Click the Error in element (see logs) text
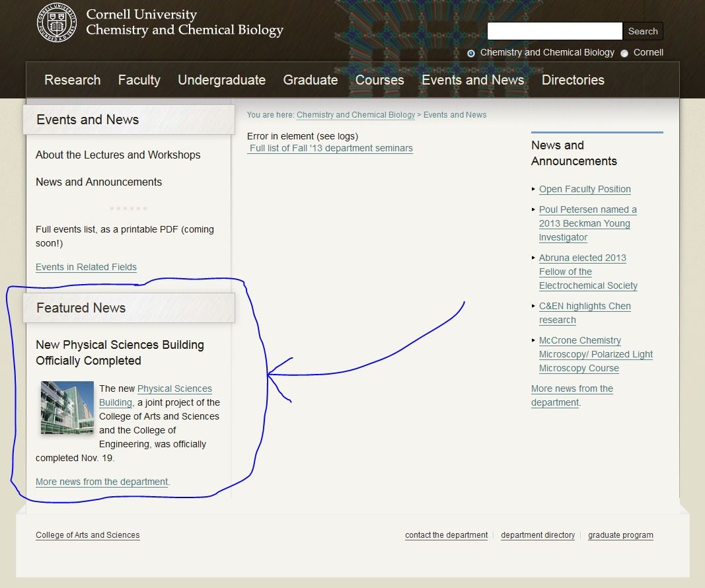Image resolution: width=705 pixels, height=588 pixels. pyautogui.click(x=303, y=136)
